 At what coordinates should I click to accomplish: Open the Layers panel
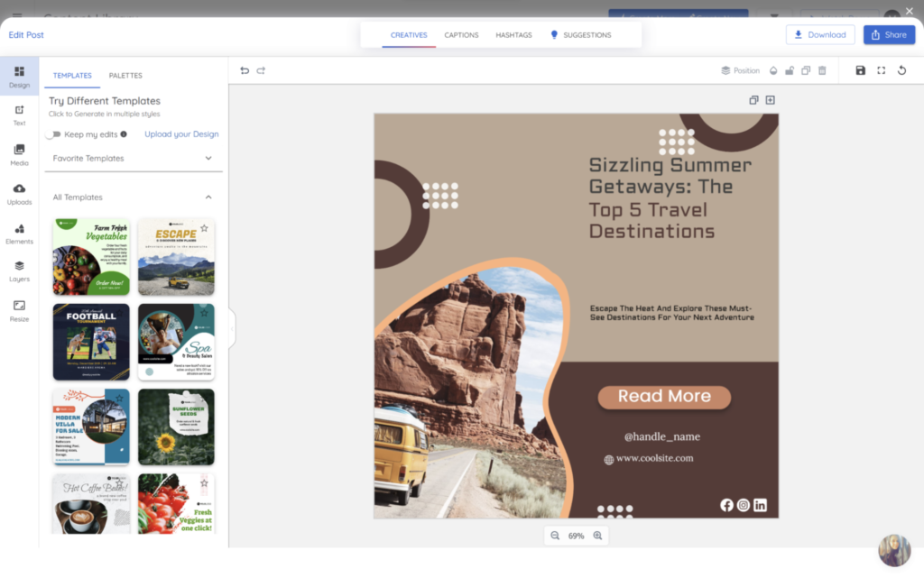(20, 271)
